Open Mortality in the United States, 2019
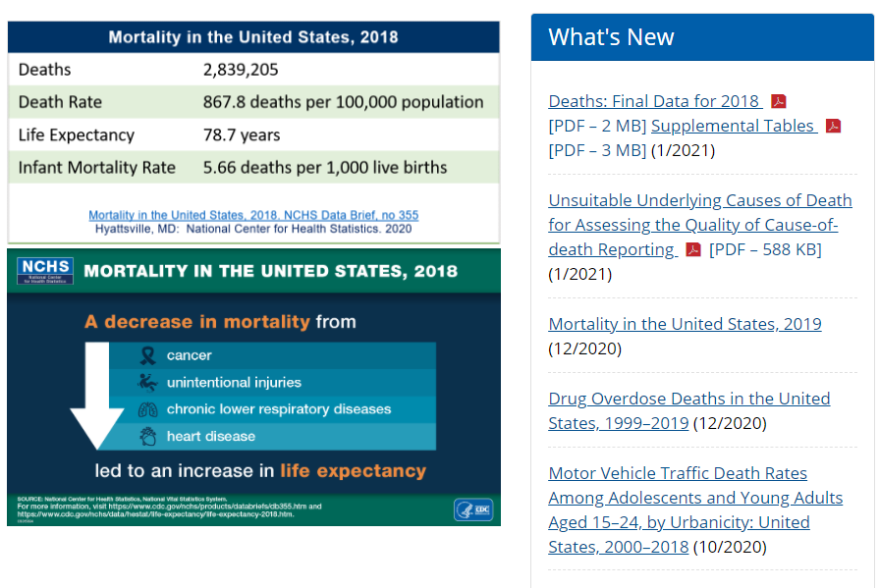 click(x=686, y=323)
